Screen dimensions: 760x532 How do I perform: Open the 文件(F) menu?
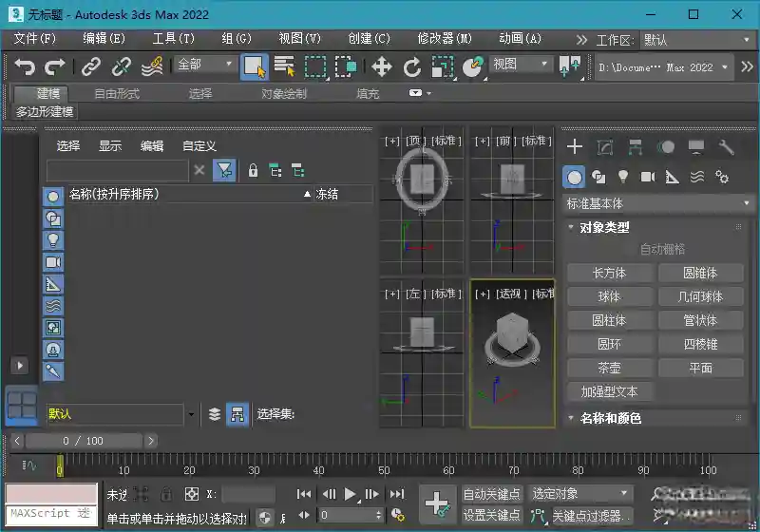(34, 38)
